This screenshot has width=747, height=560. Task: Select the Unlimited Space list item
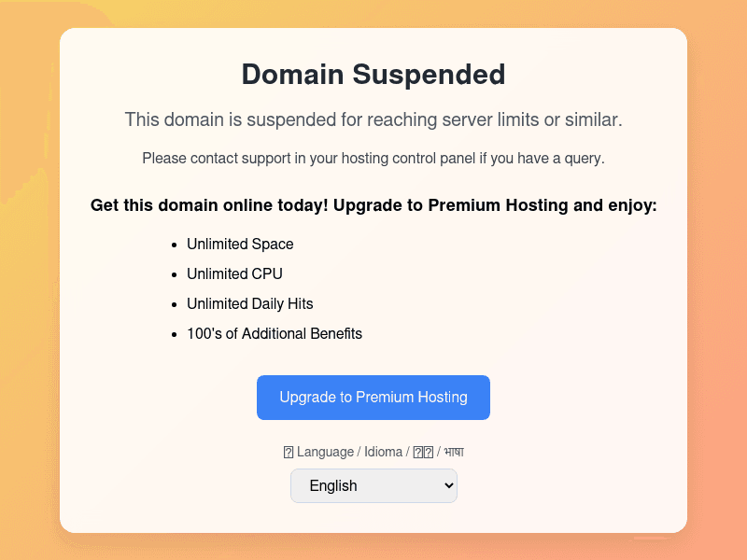click(x=240, y=245)
